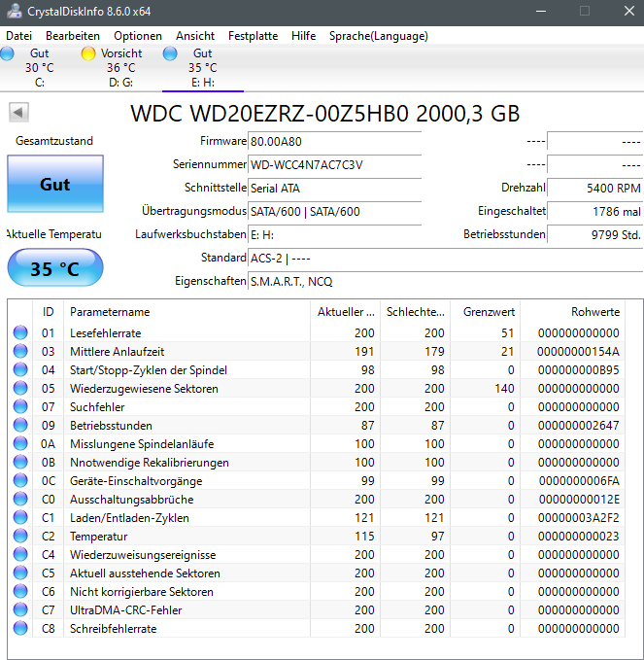Image resolution: width=644 pixels, height=660 pixels.
Task: Select Grenzwert value 140
Action: [x=504, y=389]
